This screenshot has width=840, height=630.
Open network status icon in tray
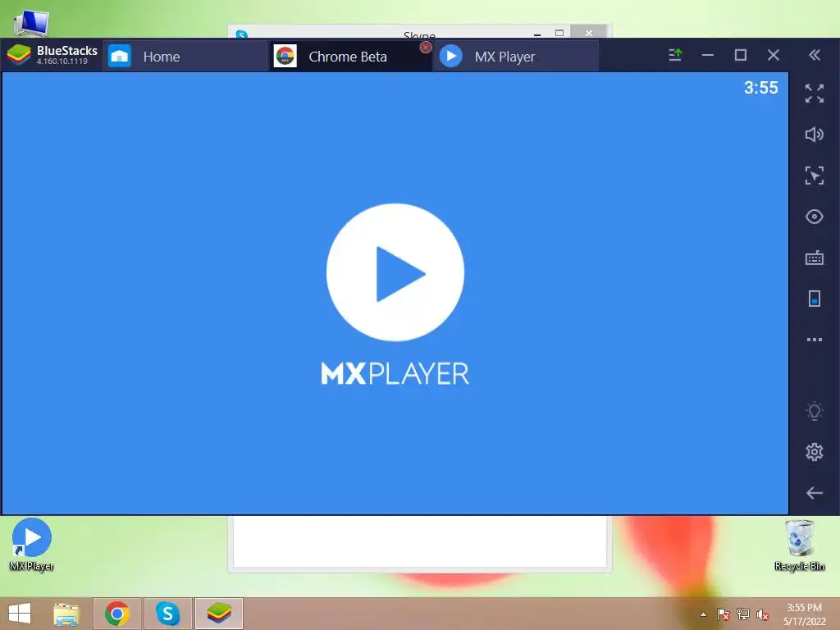pos(742,614)
